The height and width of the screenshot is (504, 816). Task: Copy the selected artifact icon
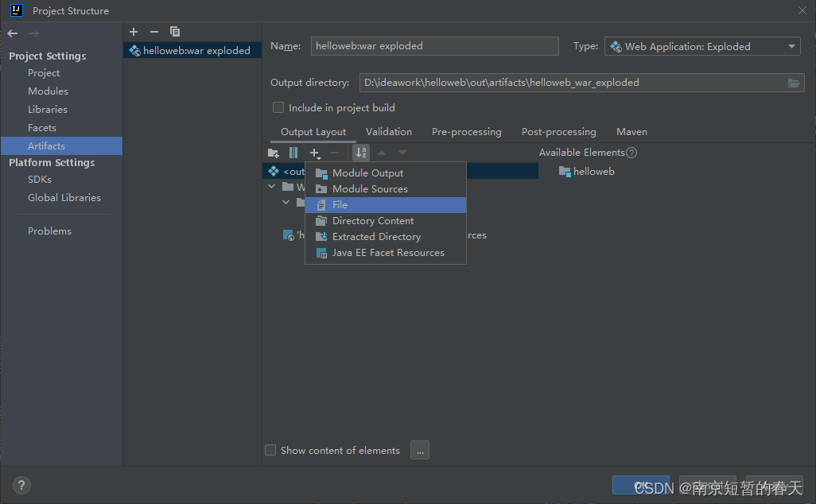click(175, 32)
